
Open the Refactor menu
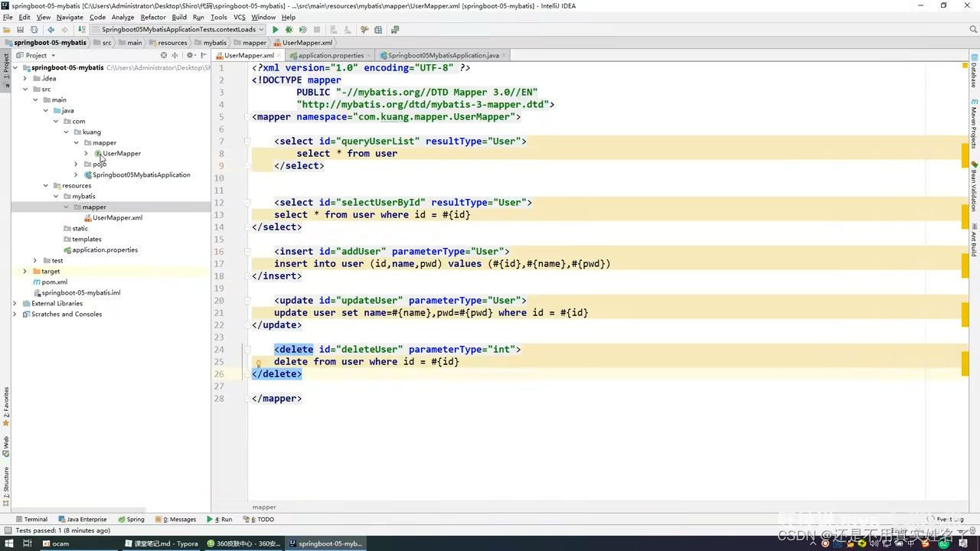pyautogui.click(x=153, y=17)
